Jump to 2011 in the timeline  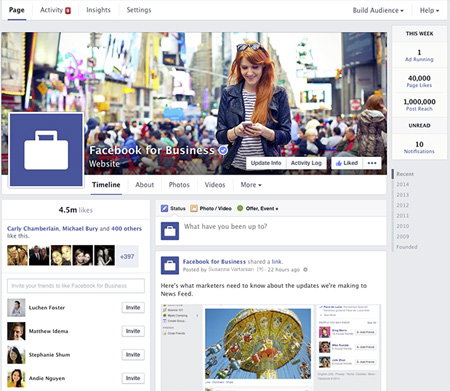(403, 216)
